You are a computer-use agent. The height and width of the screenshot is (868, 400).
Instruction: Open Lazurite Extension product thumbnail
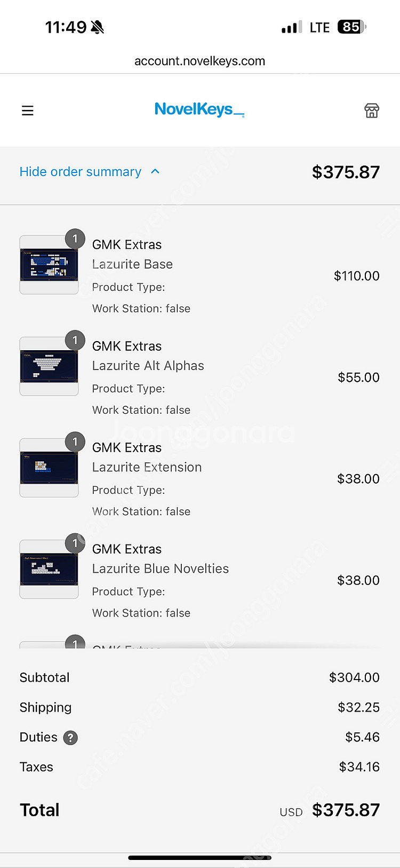point(49,468)
